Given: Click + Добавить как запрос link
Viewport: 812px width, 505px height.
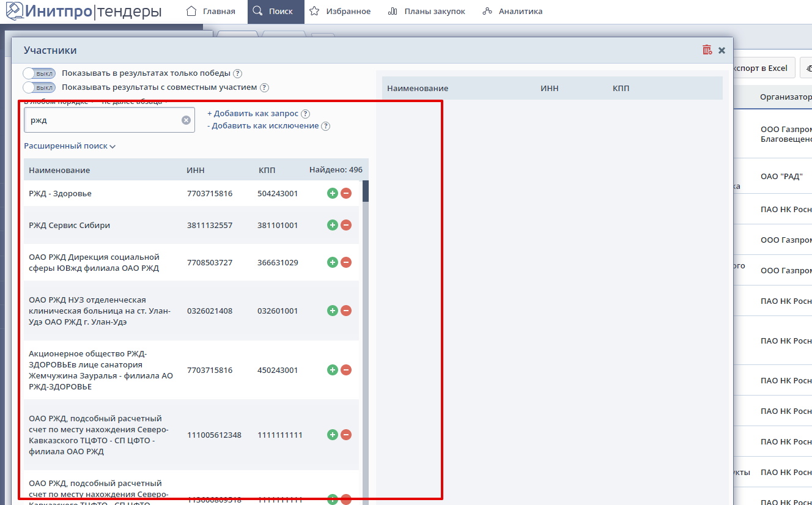Looking at the screenshot, I should coord(253,114).
